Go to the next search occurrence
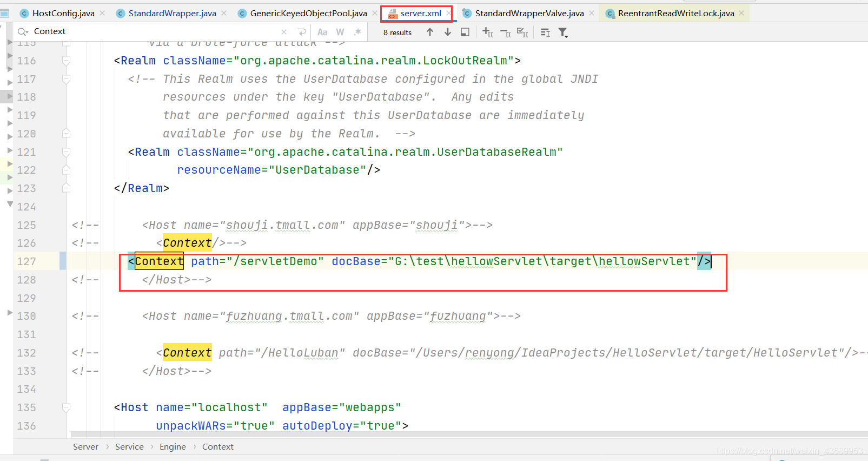 coord(448,32)
